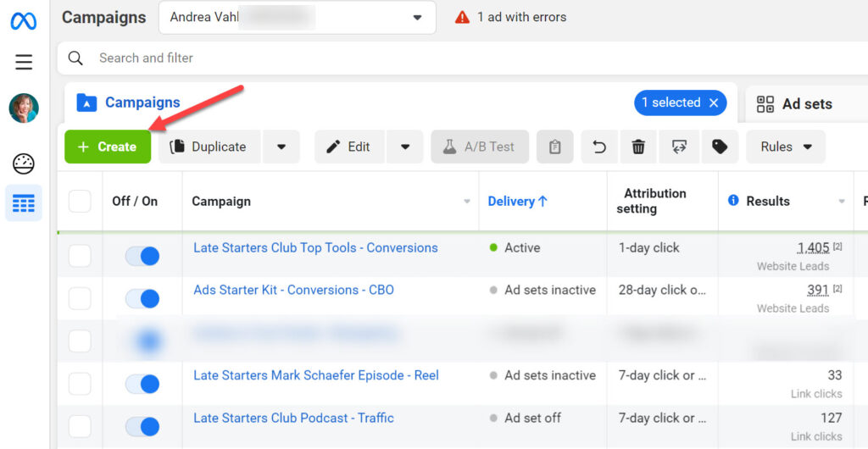This screenshot has width=868, height=449.
Task: Open the hamburger menu in sidebar
Action: click(x=24, y=62)
